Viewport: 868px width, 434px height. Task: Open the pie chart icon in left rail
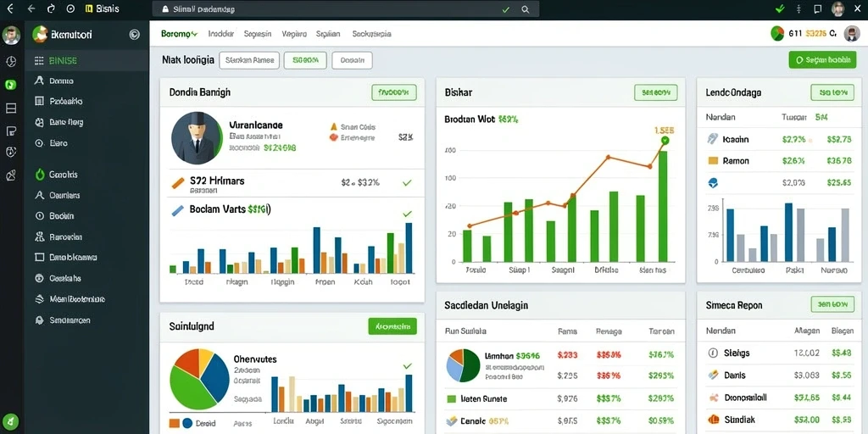10,61
